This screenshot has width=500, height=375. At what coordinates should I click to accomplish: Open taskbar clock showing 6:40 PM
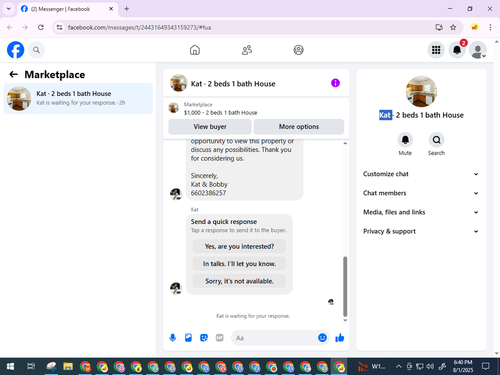coord(463,366)
